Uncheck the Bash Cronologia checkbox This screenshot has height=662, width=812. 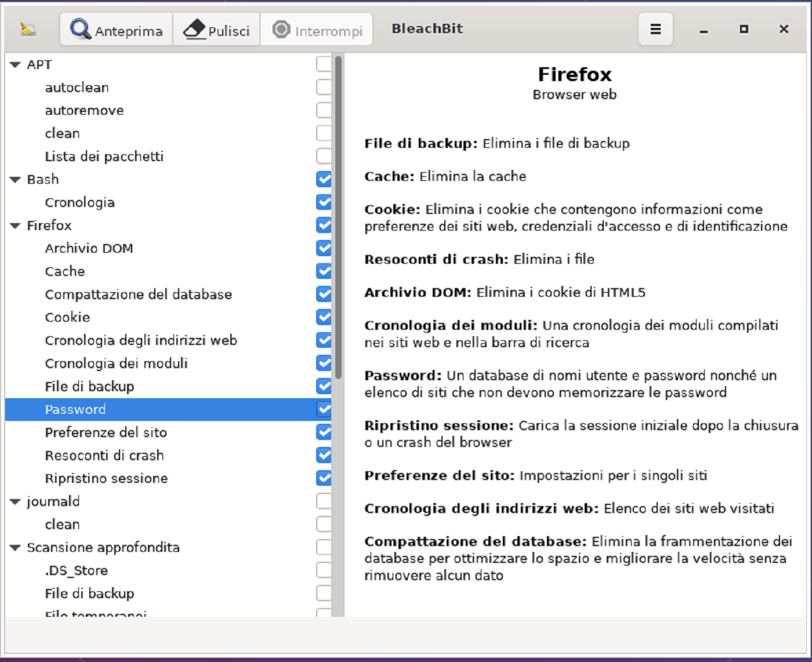324,202
